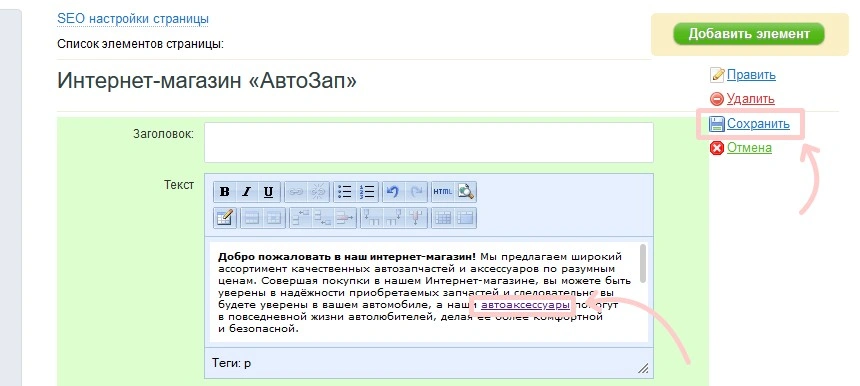Toggle bold formatting in the editor
Screen dimensions: 860x386
click(x=224, y=192)
